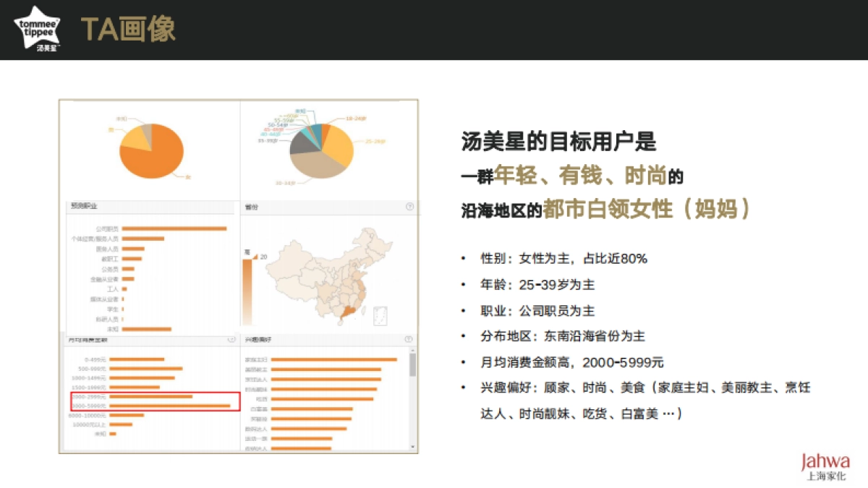Image resolution: width=868 pixels, height=488 pixels.
Task: Click scroll-up arrow in 兴趣偏好 list
Action: (x=413, y=350)
